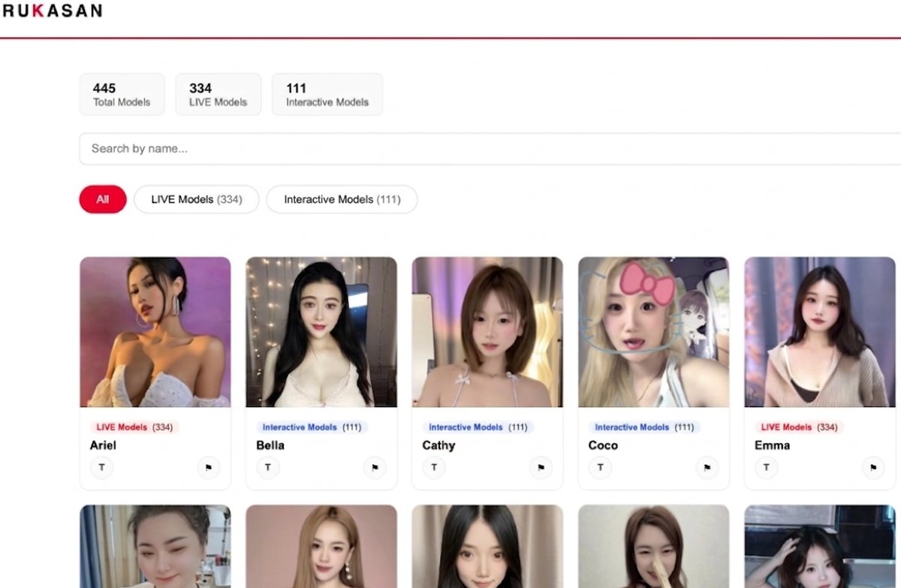
Task: Select the T icon under Cathy
Action: 433,467
